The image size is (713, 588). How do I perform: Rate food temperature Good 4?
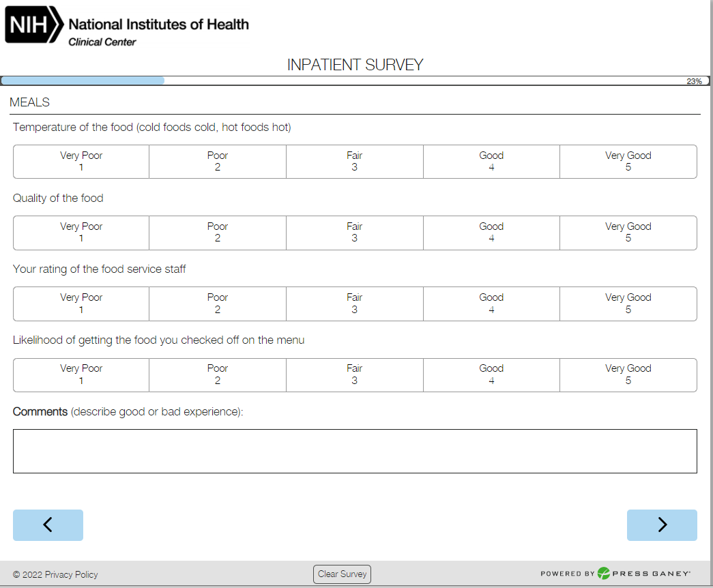(x=491, y=162)
